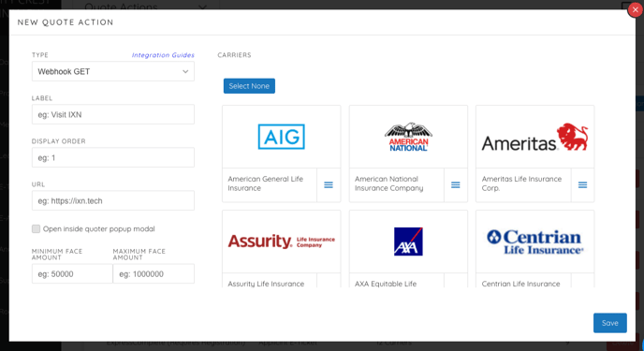The width and height of the screenshot is (644, 351).
Task: Select the Assurity carrier logo card
Action: [282, 241]
